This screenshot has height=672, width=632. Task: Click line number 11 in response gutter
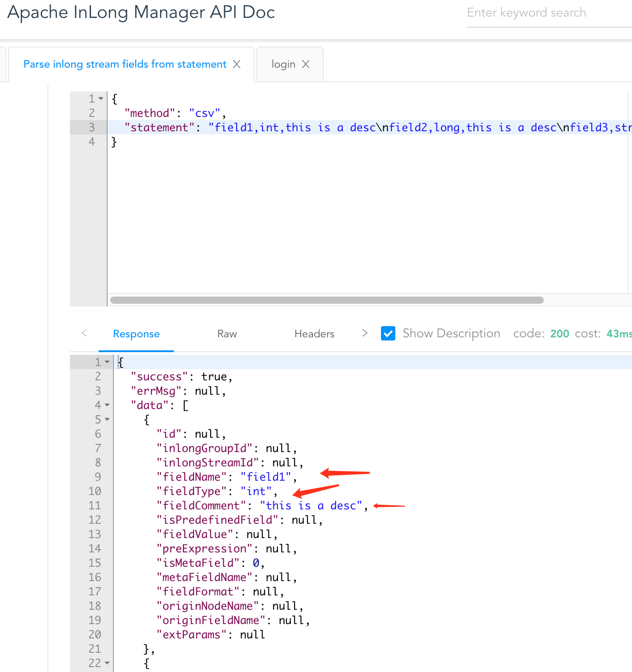pos(95,505)
